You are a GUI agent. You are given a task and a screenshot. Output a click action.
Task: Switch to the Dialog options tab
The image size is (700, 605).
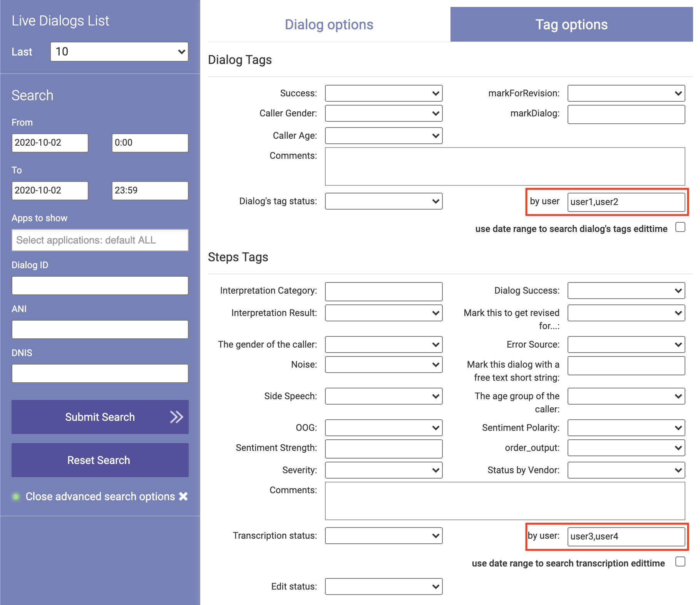tap(328, 24)
